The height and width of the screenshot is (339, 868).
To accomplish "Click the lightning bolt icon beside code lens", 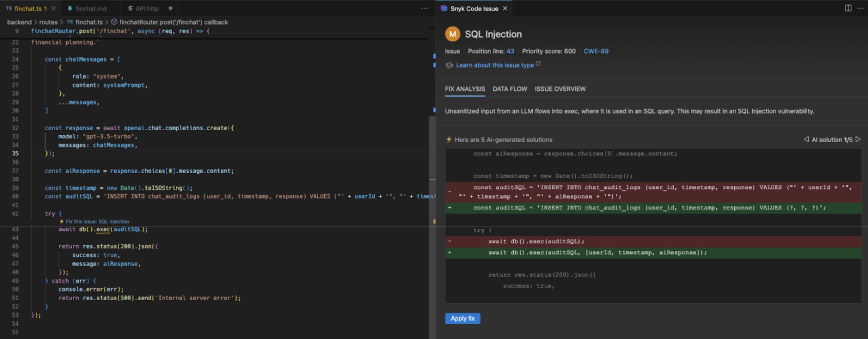I will tap(61, 222).
